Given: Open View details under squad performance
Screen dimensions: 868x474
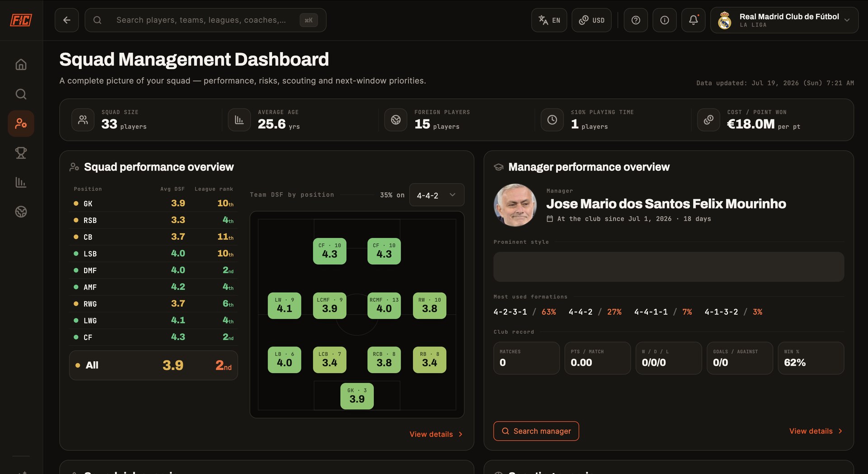Looking at the screenshot, I should pyautogui.click(x=436, y=434).
